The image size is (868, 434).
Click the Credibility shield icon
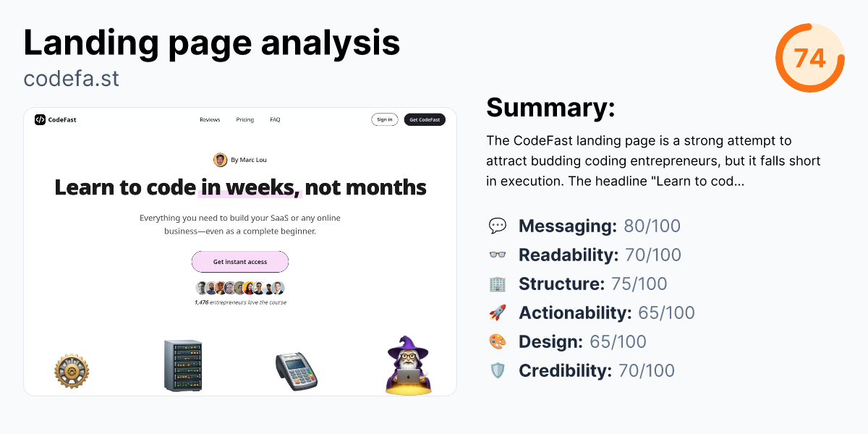point(498,370)
